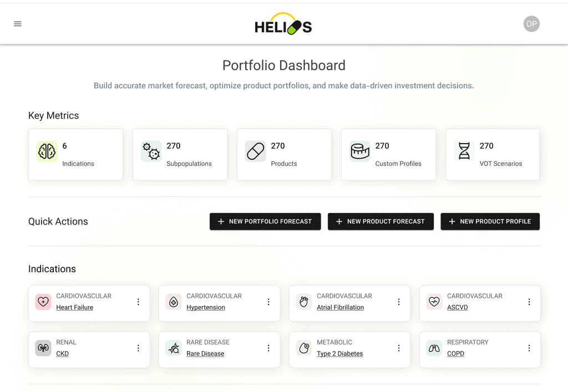Click the brain Indications metric icon
The image size is (568, 392).
click(47, 151)
